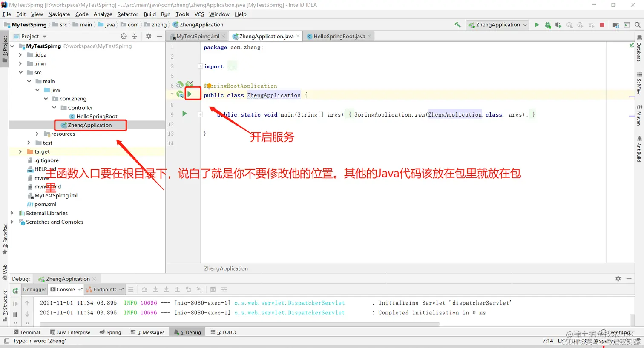
Task: Rerun ZengApplication in Debug panel
Action: [x=15, y=291]
